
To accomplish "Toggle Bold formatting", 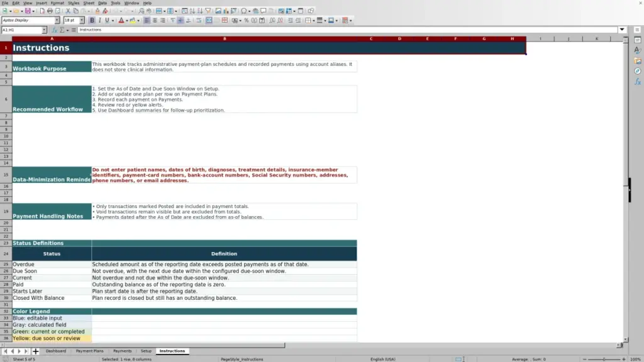I will pos(92,20).
